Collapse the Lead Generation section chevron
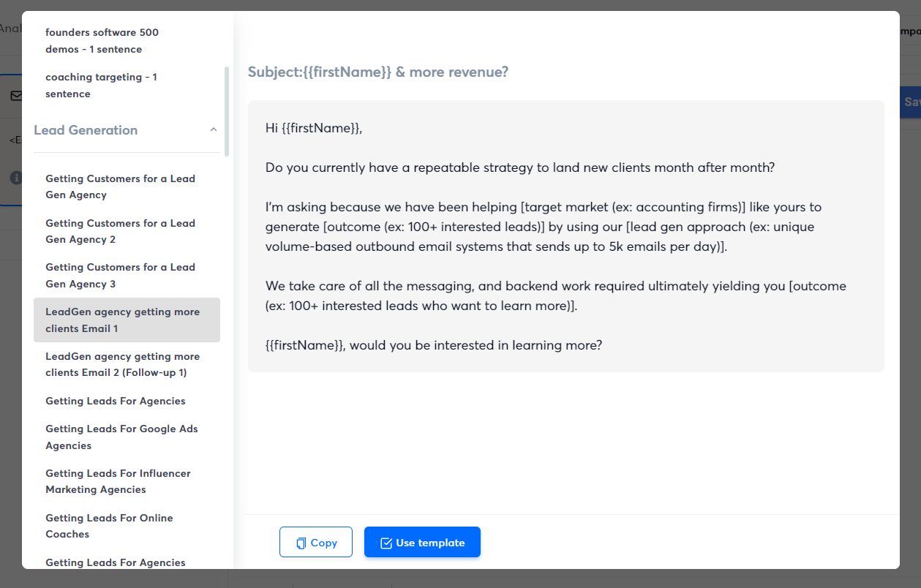 [213, 128]
